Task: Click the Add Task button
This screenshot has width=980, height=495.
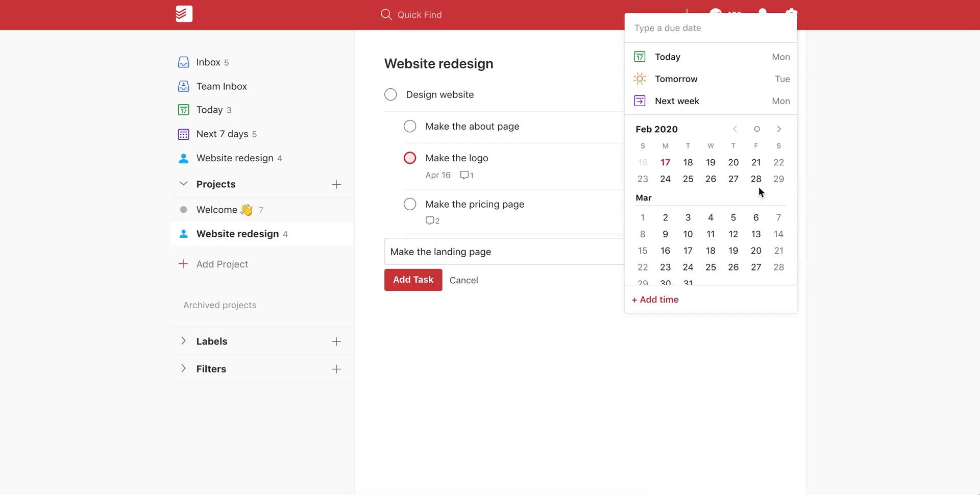Action: coord(413,280)
